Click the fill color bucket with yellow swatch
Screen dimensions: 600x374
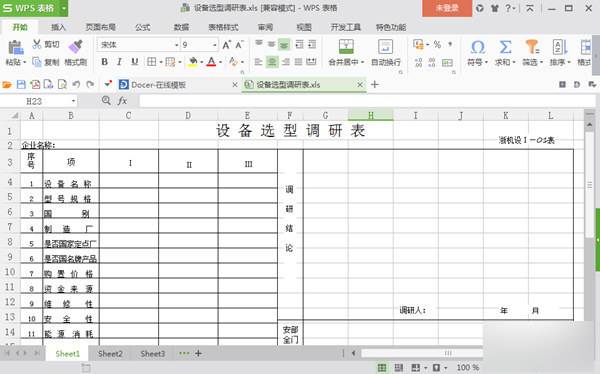[x=193, y=62]
